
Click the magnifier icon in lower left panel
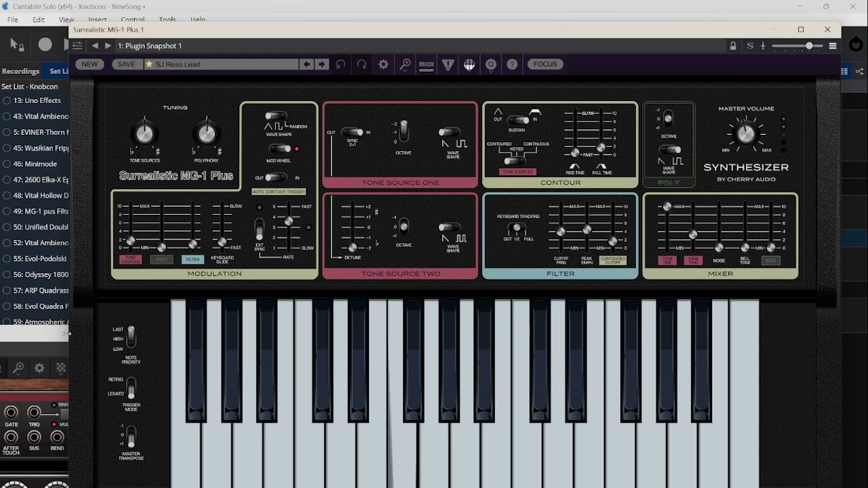pyautogui.click(x=18, y=368)
